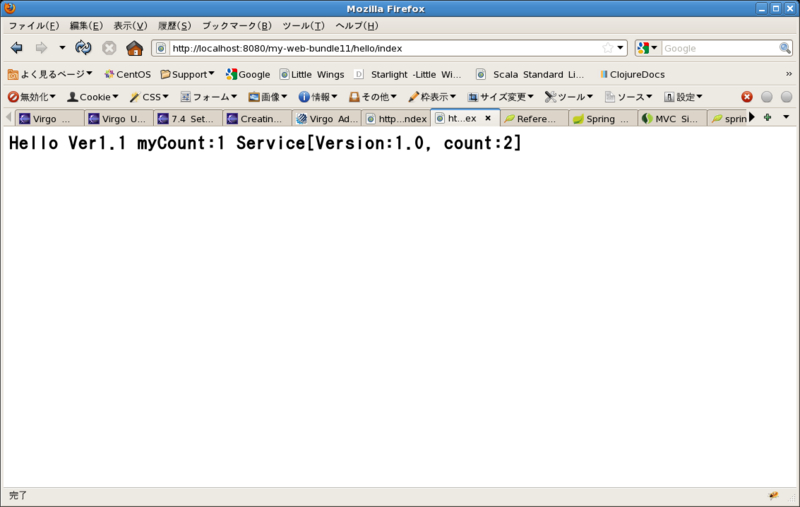
Task: Open the 表示(V) menu
Action: (x=130, y=26)
